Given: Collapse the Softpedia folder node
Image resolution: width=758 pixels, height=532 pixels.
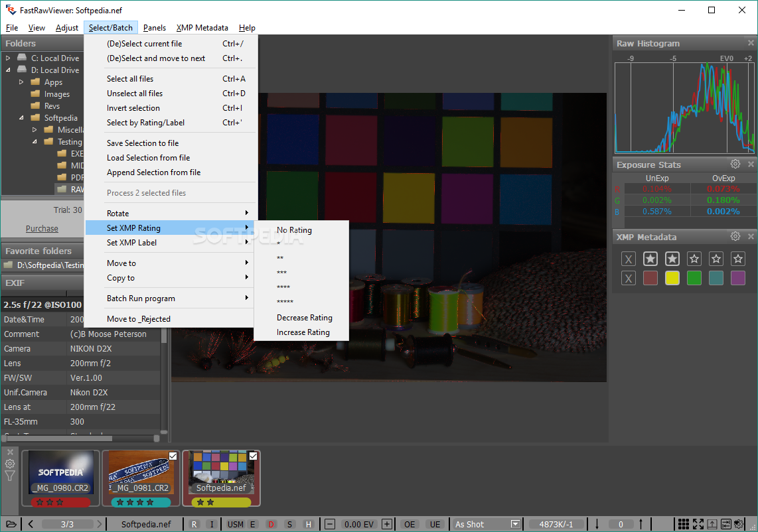Looking at the screenshot, I should (x=21, y=118).
